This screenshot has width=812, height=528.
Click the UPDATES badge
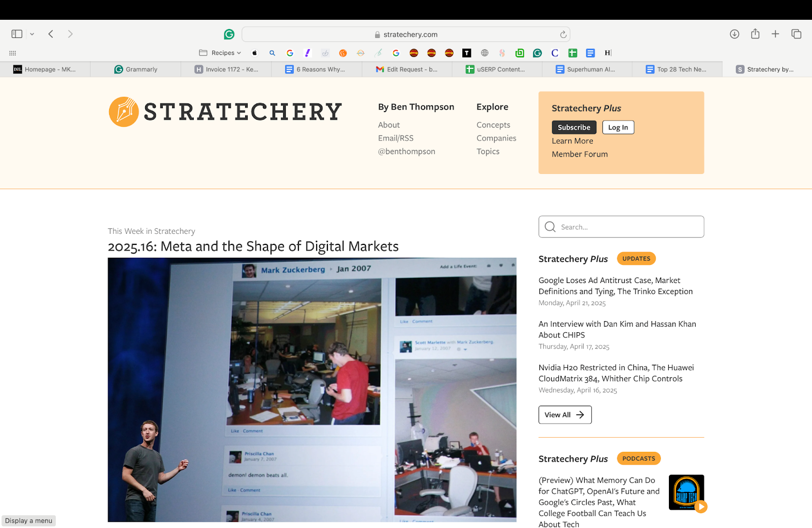coord(636,259)
